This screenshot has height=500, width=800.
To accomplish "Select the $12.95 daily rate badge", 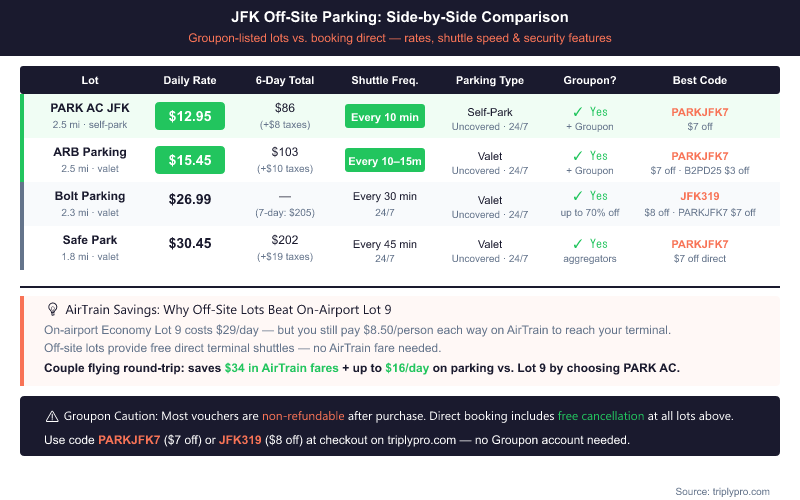I will coord(190,116).
